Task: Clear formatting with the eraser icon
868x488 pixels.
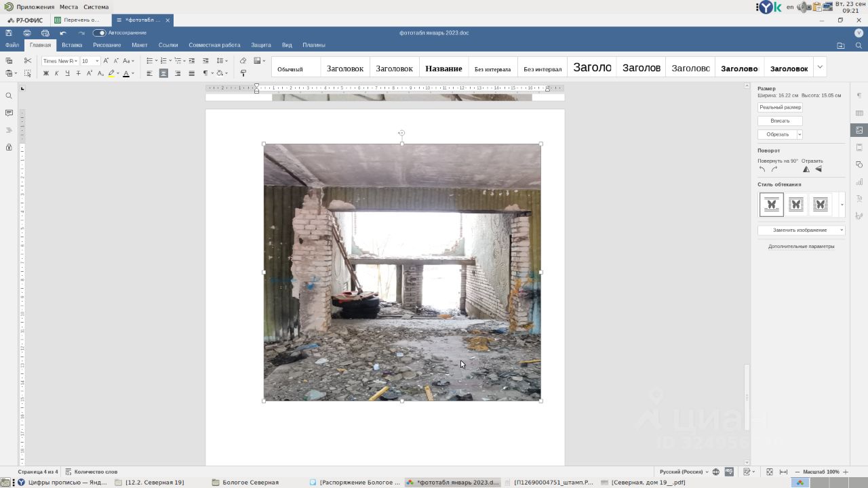Action: pyautogui.click(x=243, y=61)
